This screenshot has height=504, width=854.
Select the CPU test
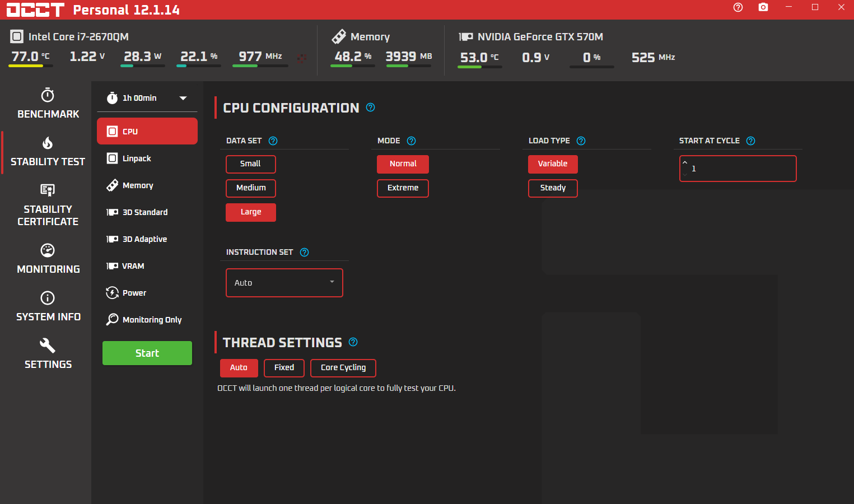147,131
